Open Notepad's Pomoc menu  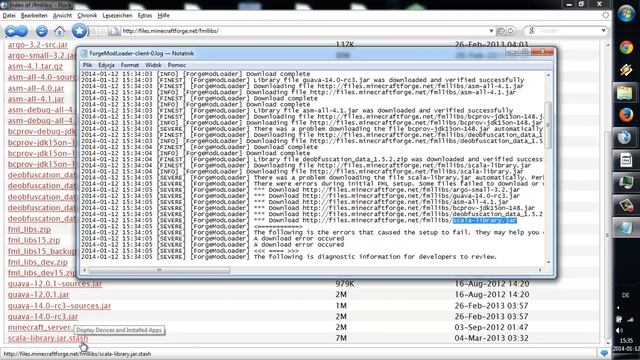[176, 65]
